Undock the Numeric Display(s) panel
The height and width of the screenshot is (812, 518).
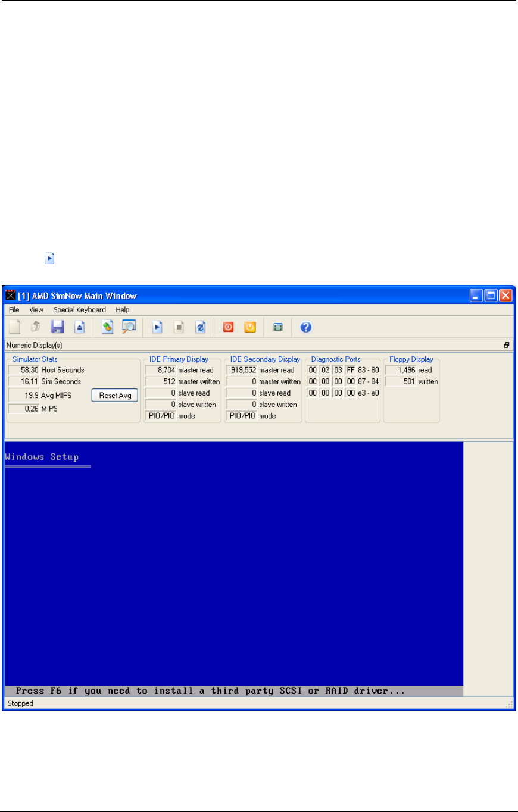coord(506,345)
